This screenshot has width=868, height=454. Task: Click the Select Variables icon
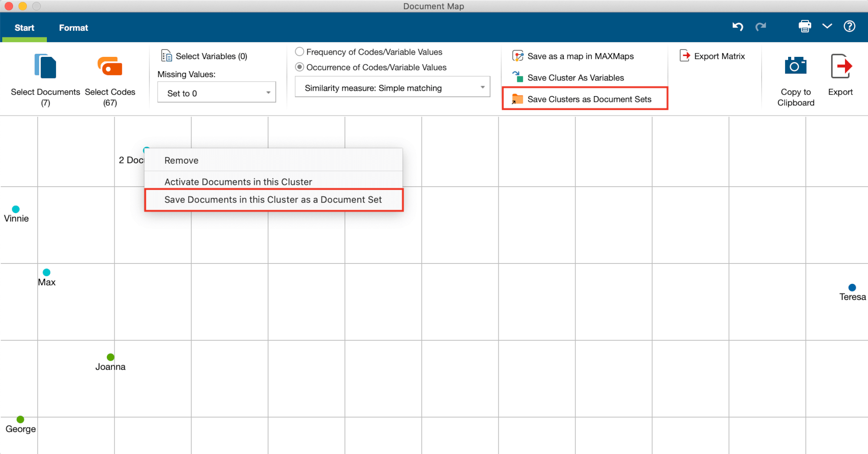[167, 56]
